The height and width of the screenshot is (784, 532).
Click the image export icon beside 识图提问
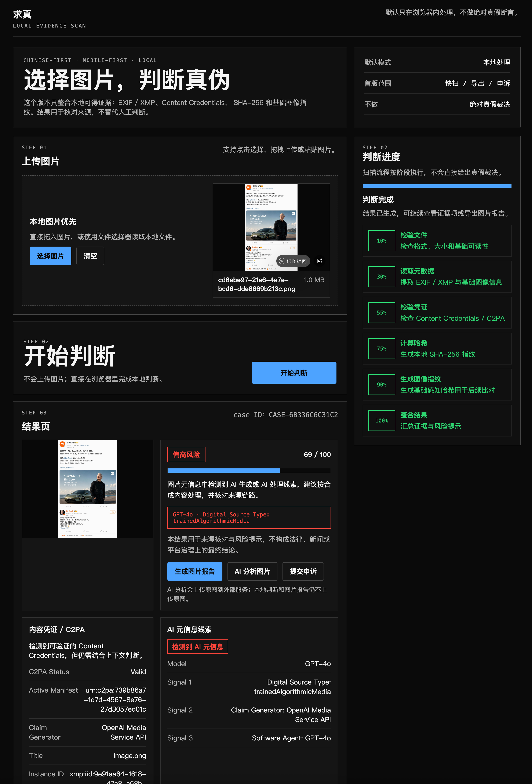tap(320, 261)
